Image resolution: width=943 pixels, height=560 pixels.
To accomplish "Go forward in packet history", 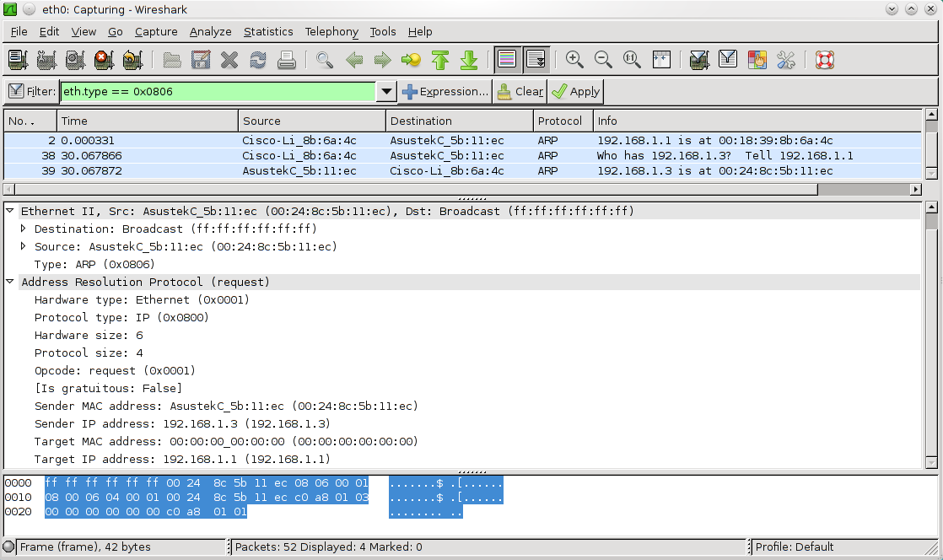I will (x=382, y=60).
